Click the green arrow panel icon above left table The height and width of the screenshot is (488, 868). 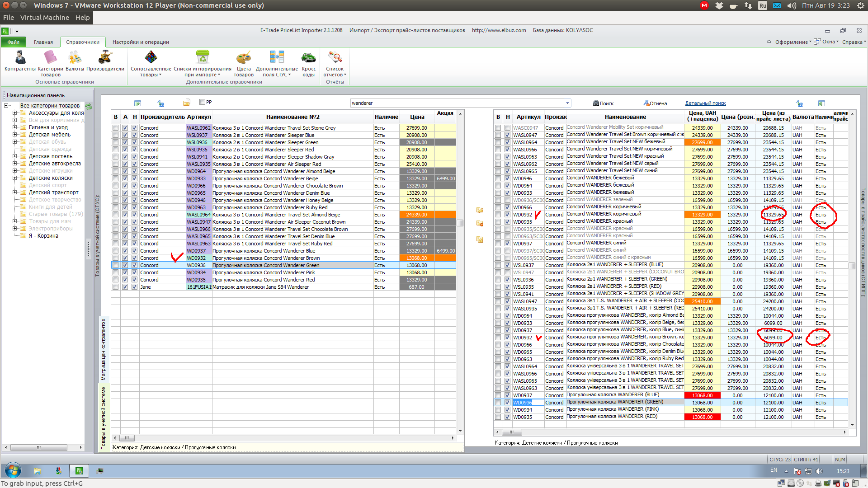point(138,103)
